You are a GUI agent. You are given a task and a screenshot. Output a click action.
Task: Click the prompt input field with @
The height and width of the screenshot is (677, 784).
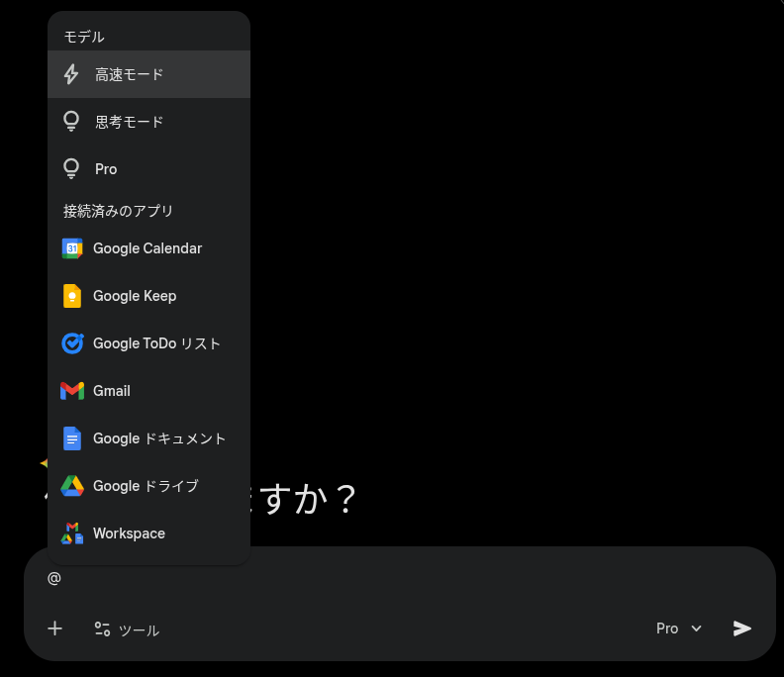point(396,578)
